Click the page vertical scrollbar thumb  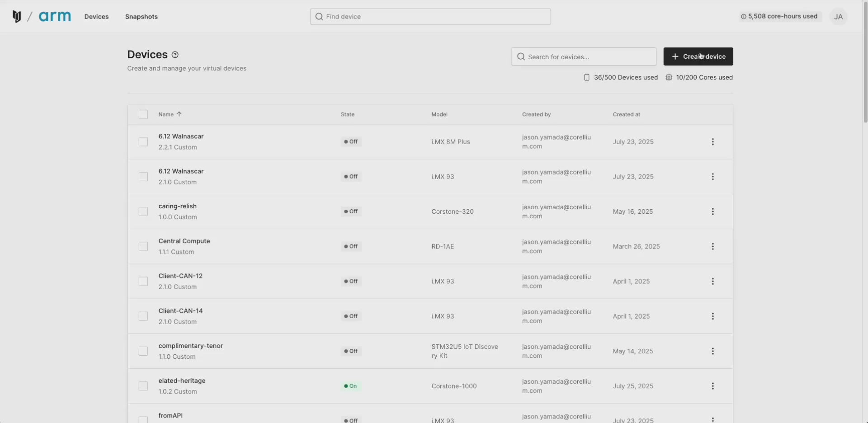[x=865, y=63]
